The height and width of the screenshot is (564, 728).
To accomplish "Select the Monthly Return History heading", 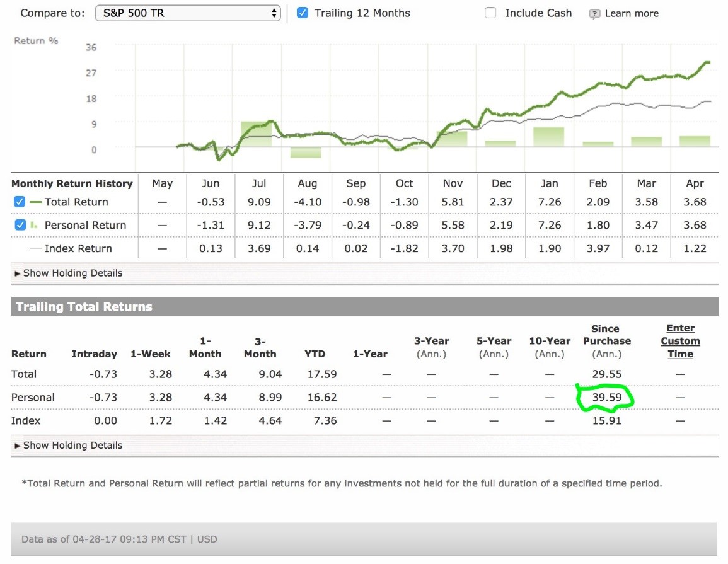I will click(72, 184).
